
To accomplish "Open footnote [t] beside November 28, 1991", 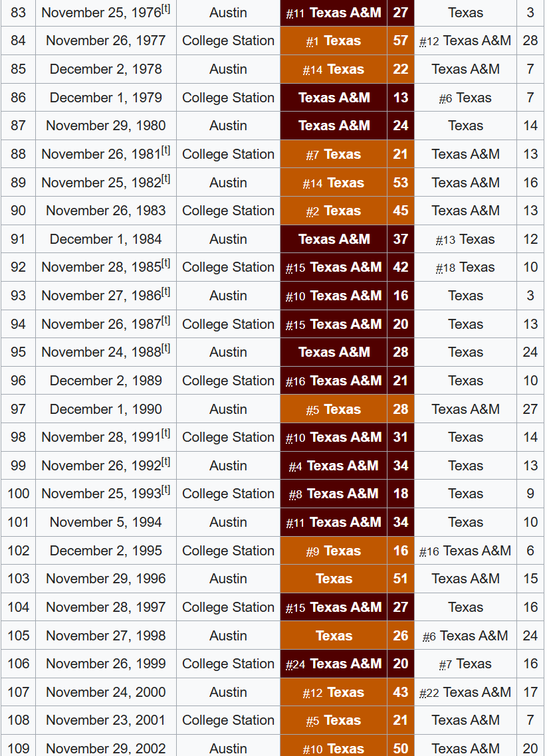I will [x=166, y=433].
